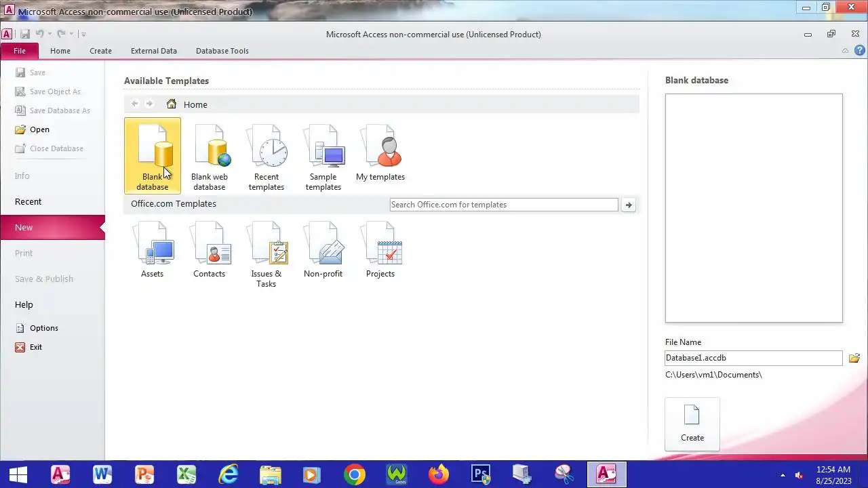The width and height of the screenshot is (868, 488).
Task: Open the Projects template category
Action: [x=380, y=249]
